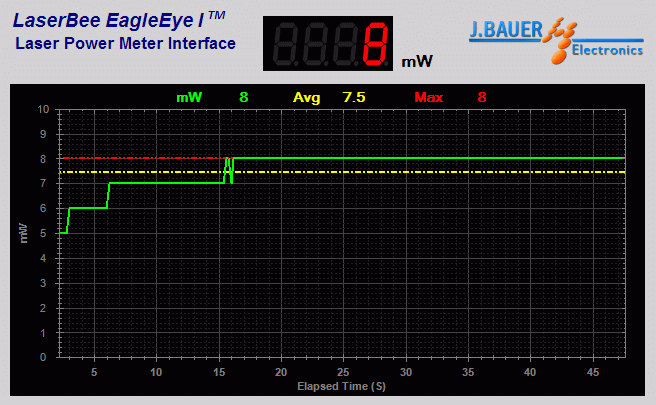Click the J.BAUER Electronics logo
Viewport: 656px width, 405px height.
[x=556, y=41]
